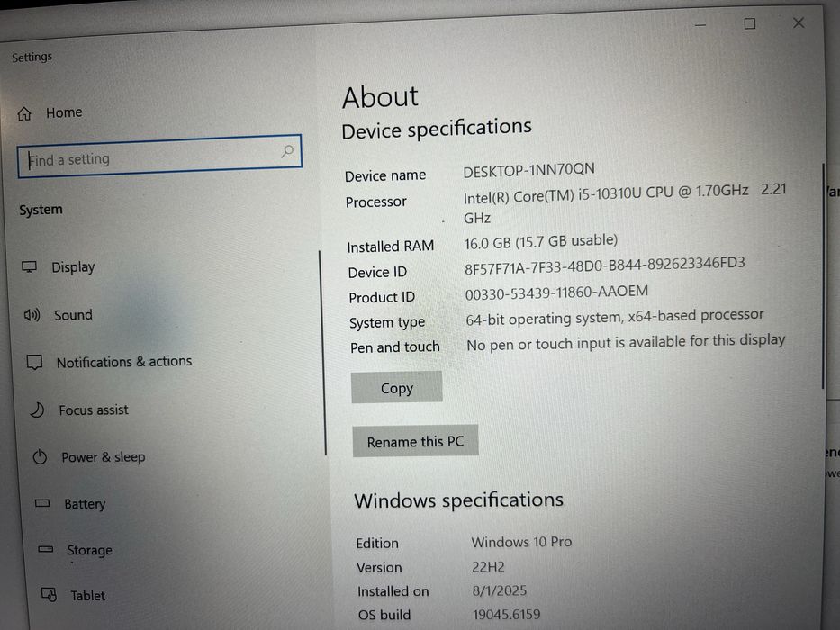This screenshot has height=630, width=840.
Task: Click the sidebar vertical scrollbar
Action: (x=323, y=353)
